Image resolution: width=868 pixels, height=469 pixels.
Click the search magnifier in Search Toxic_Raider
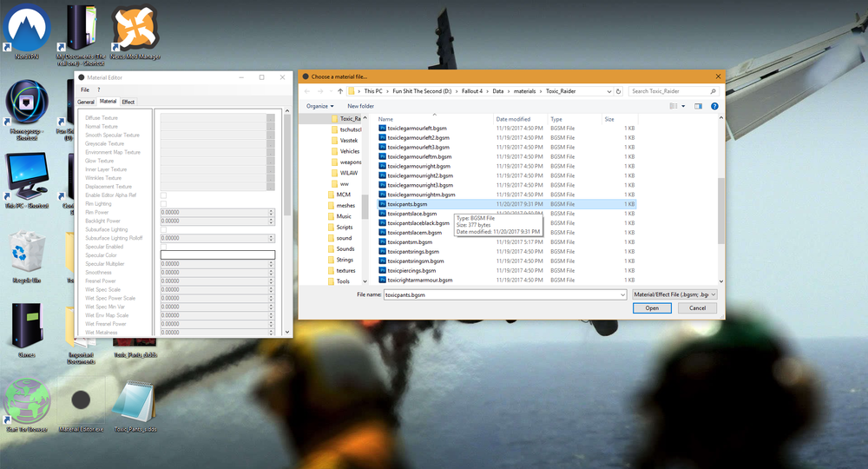click(713, 91)
